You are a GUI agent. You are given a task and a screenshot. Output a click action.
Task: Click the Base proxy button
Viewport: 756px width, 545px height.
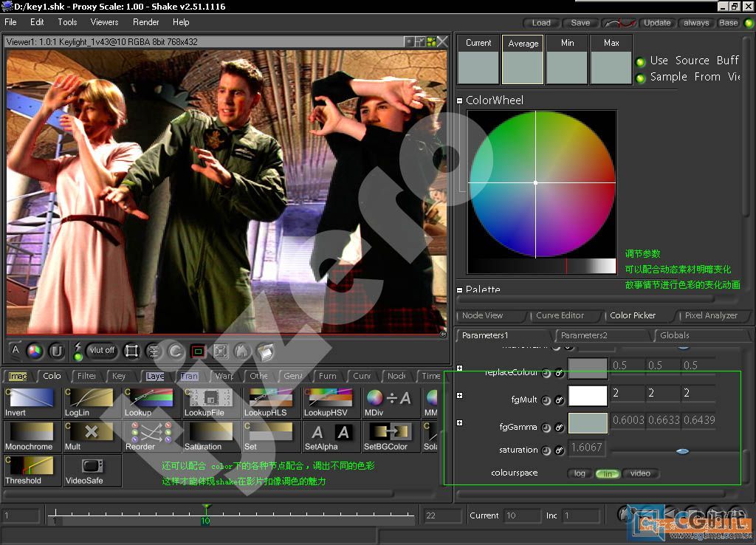click(x=729, y=23)
